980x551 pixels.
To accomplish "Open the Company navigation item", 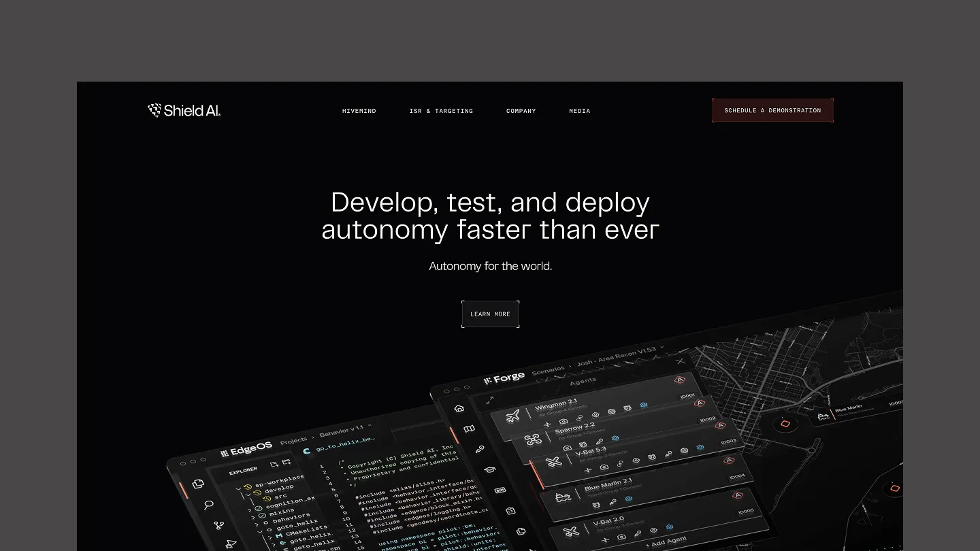I will tap(521, 111).
